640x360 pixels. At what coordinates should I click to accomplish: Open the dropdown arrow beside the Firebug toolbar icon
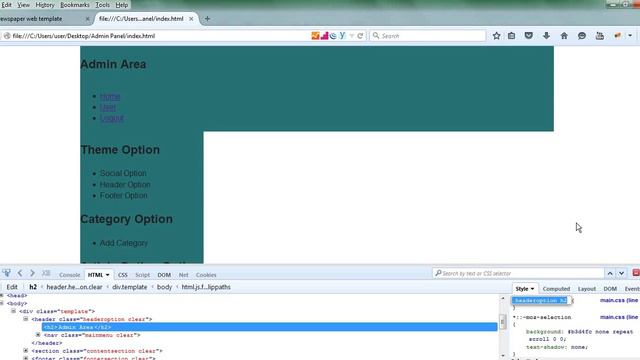(630, 36)
